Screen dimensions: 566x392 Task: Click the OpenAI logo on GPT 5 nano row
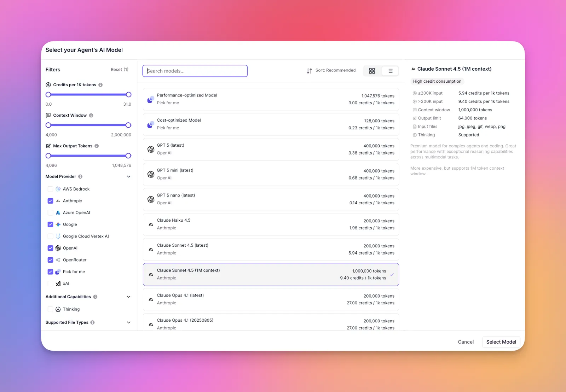pos(151,199)
